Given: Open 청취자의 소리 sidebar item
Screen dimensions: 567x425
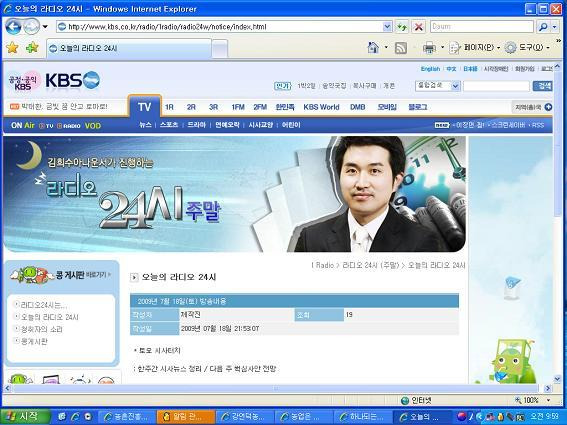Looking at the screenshot, I should (42, 329).
